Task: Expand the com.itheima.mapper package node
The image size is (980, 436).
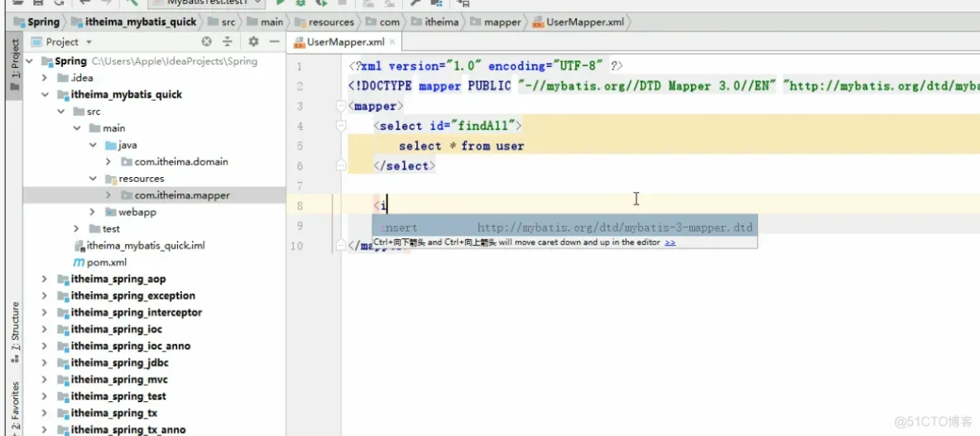Action: click(x=108, y=195)
